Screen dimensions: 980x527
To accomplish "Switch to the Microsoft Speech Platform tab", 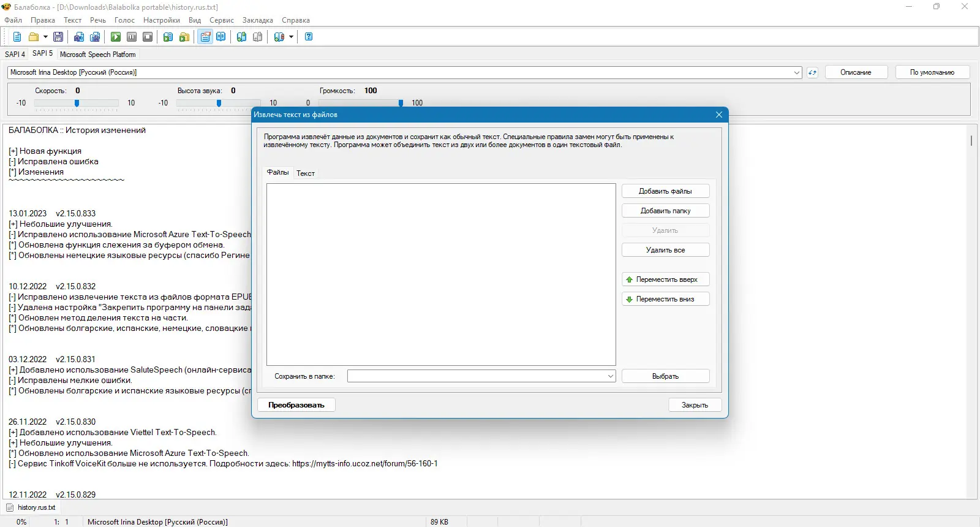I will click(x=98, y=54).
